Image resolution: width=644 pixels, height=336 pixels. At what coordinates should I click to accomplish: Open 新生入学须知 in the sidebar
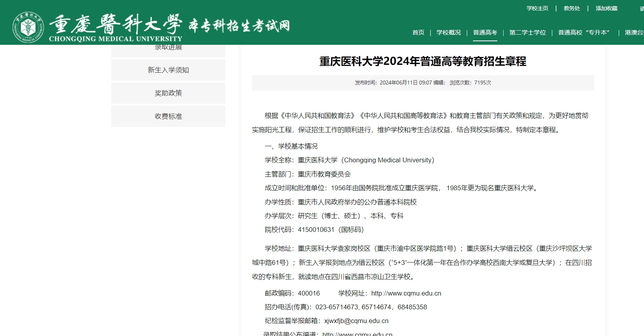168,70
